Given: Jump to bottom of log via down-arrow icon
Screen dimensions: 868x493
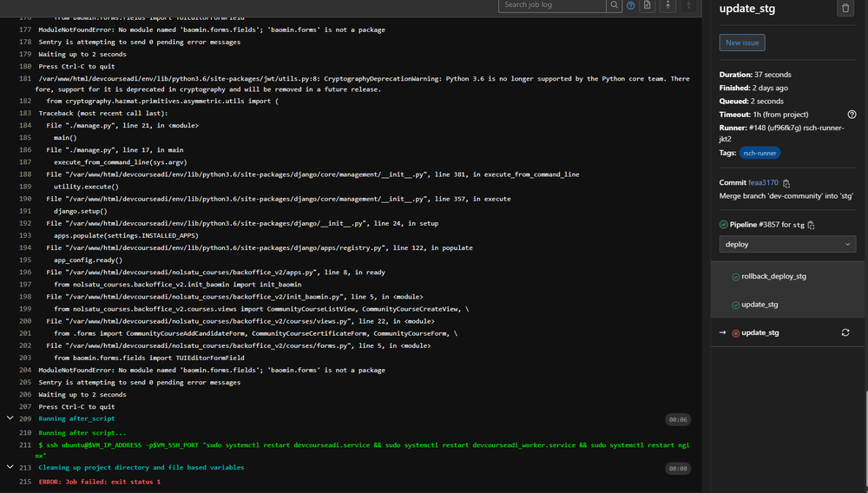Looking at the screenshot, I should pos(688,5).
